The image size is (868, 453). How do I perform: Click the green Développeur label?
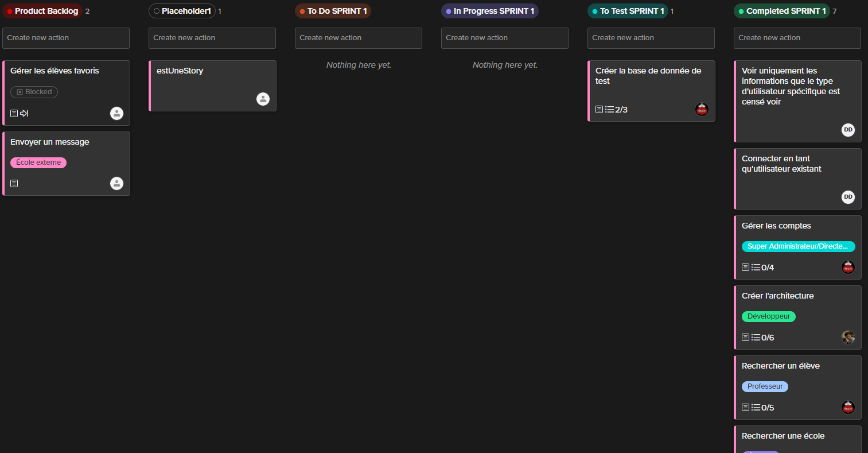pos(769,316)
